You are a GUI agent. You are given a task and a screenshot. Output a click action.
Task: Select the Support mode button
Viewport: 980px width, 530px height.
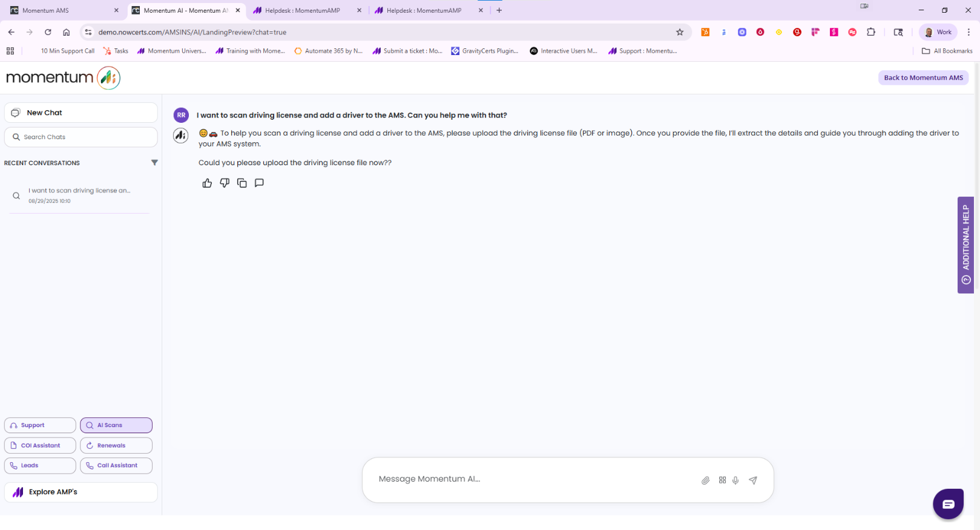(x=40, y=425)
